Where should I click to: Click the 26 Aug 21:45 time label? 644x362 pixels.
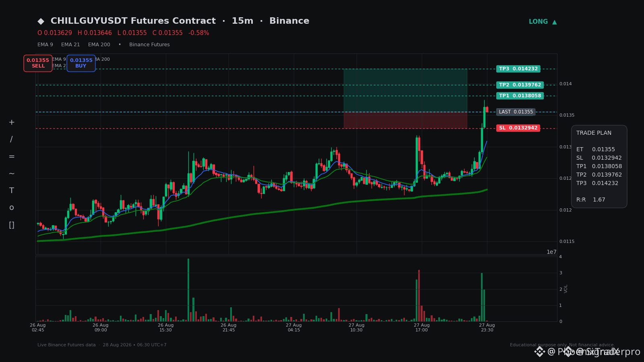(229, 327)
